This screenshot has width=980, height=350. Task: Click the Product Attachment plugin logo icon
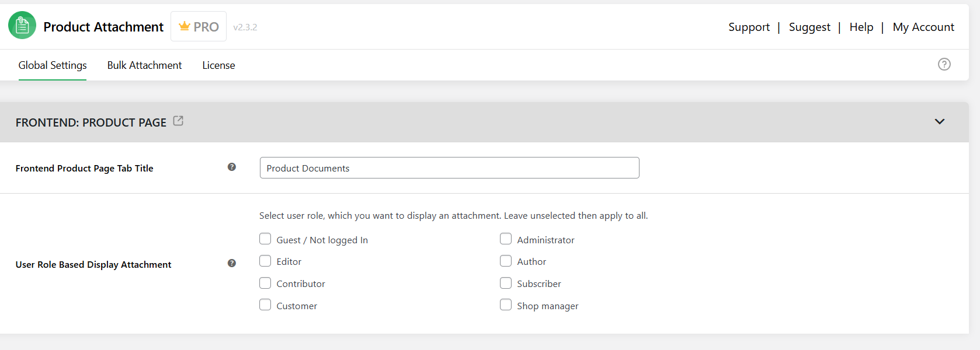tap(22, 25)
